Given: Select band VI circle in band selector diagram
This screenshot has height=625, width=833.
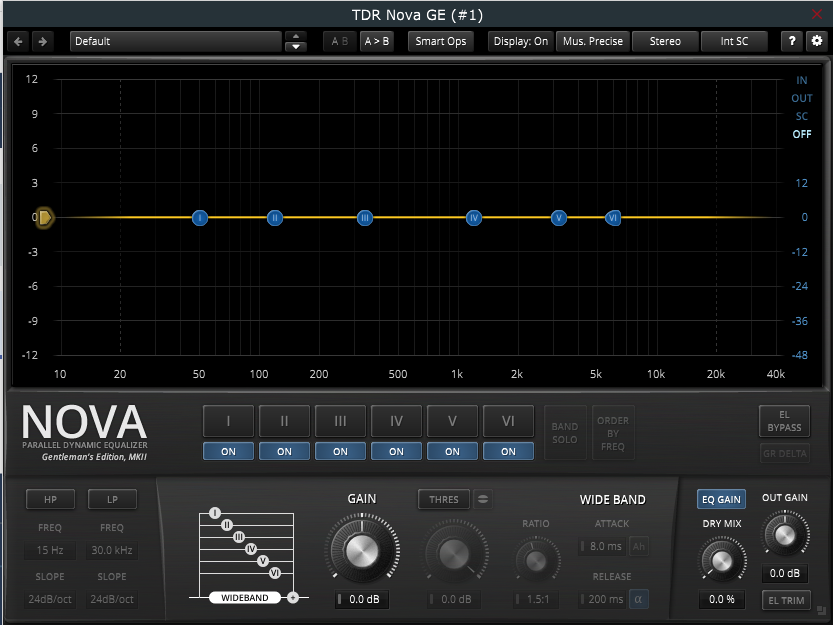Looking at the screenshot, I should (275, 572).
